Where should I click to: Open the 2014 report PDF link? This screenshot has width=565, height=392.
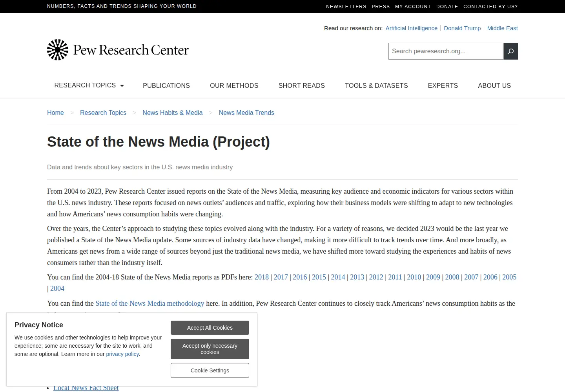point(338,277)
